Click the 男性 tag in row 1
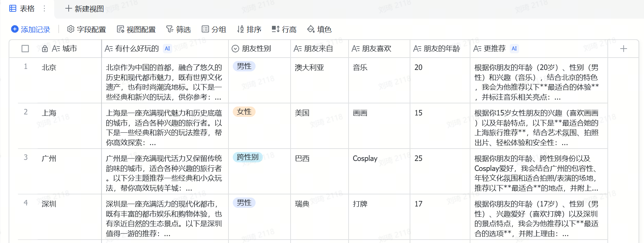 tap(244, 66)
